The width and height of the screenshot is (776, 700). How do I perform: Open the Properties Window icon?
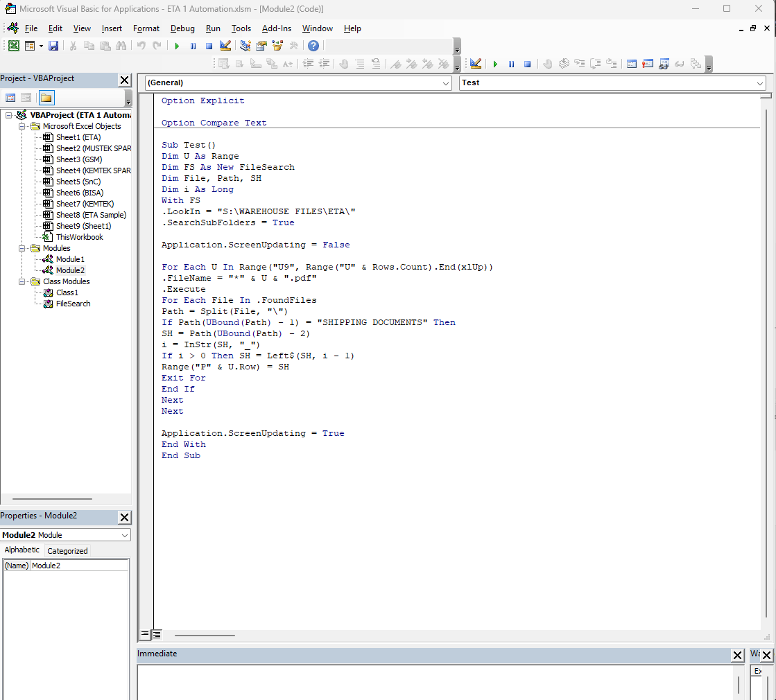(x=261, y=46)
